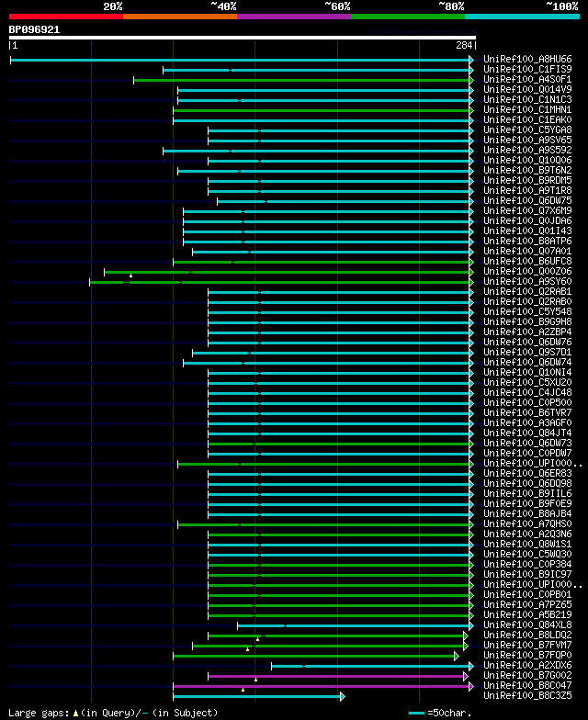Open hit UniRef100_A9SY60
This screenshot has height=720, width=588.
tap(527, 281)
